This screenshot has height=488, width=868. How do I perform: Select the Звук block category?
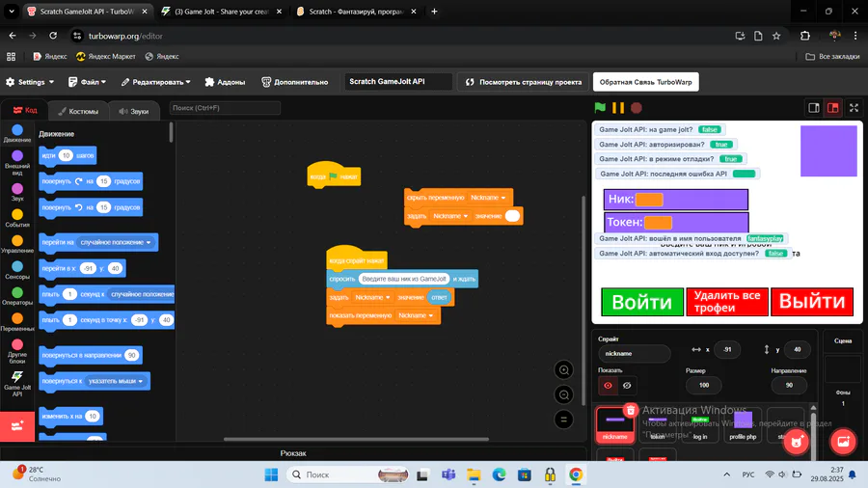click(x=17, y=193)
